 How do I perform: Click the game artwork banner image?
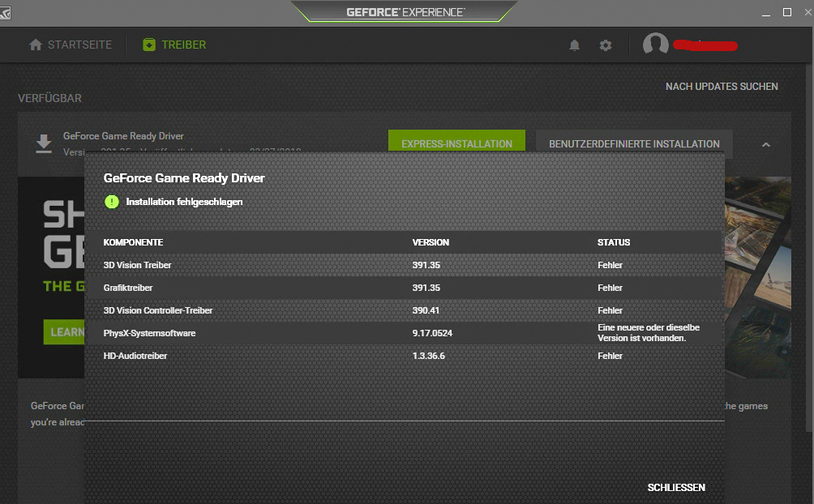758,277
